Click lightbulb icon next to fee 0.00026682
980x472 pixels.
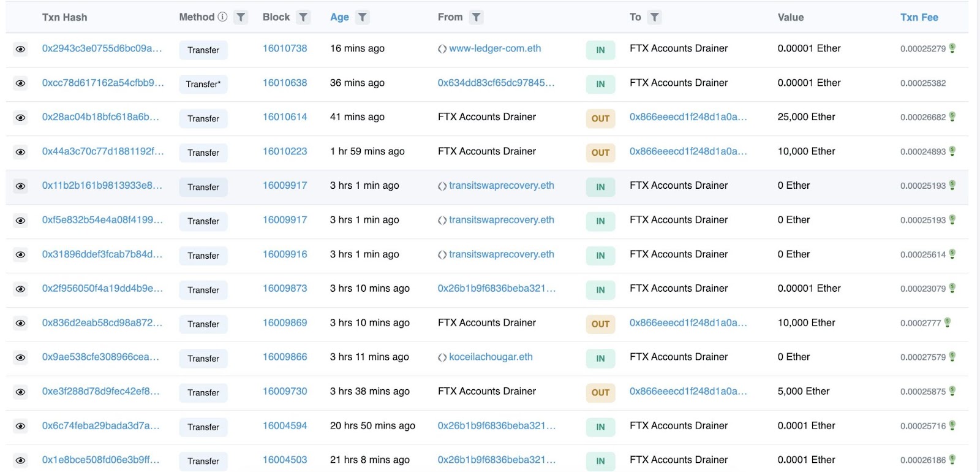952,116
